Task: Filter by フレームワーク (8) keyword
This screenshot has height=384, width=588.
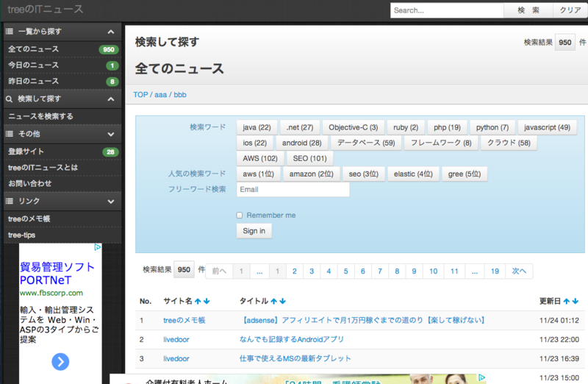Action: 441,143
